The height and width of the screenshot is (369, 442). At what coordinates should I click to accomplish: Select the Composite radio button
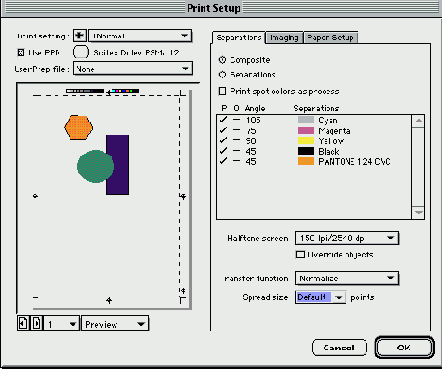pos(222,60)
